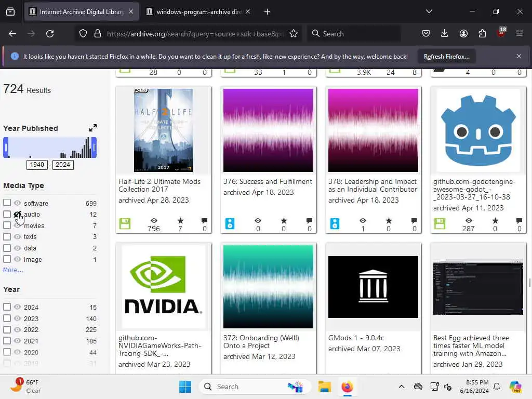Dismiss the Firefox refresh notification bar
Screen dimensions: 532x399
point(519,56)
